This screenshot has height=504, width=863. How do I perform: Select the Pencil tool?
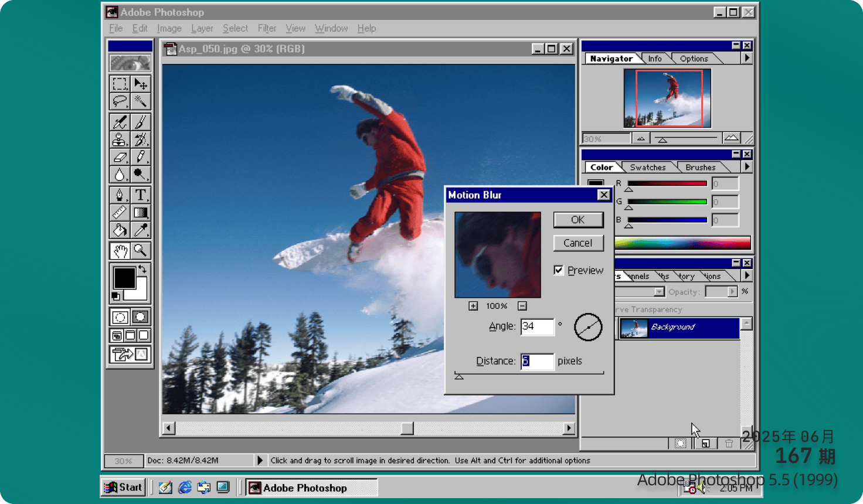140,157
